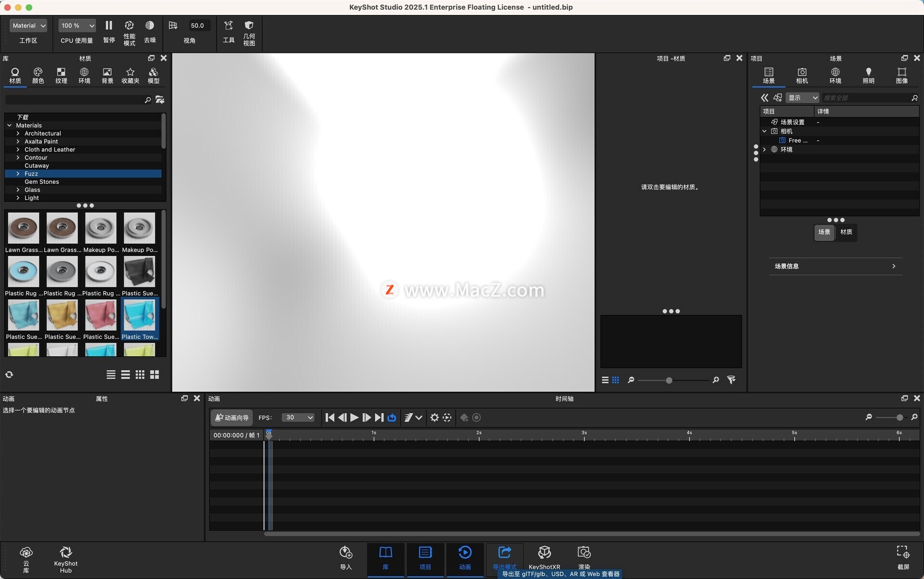Open 几何视图 geometry view
The width and height of the screenshot is (924, 579).
[x=249, y=33]
